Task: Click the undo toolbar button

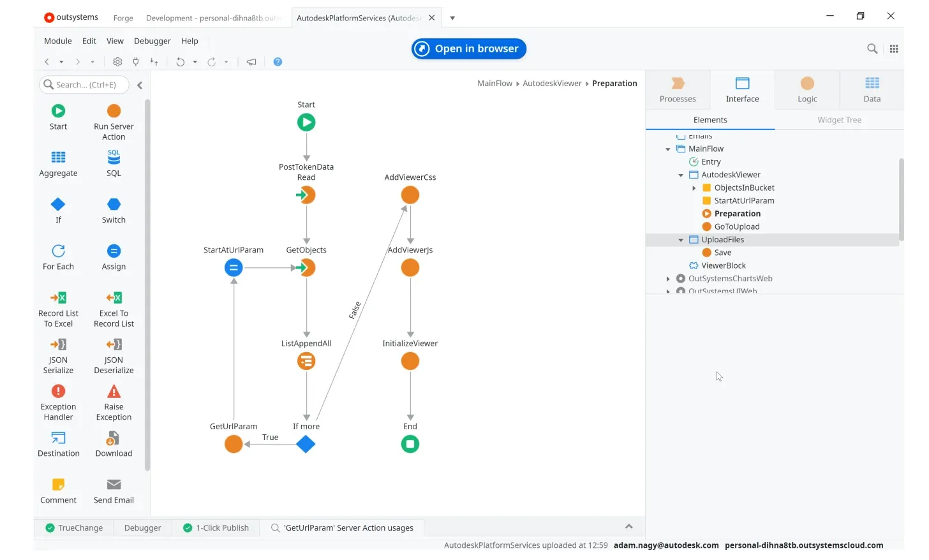Action: (x=180, y=62)
